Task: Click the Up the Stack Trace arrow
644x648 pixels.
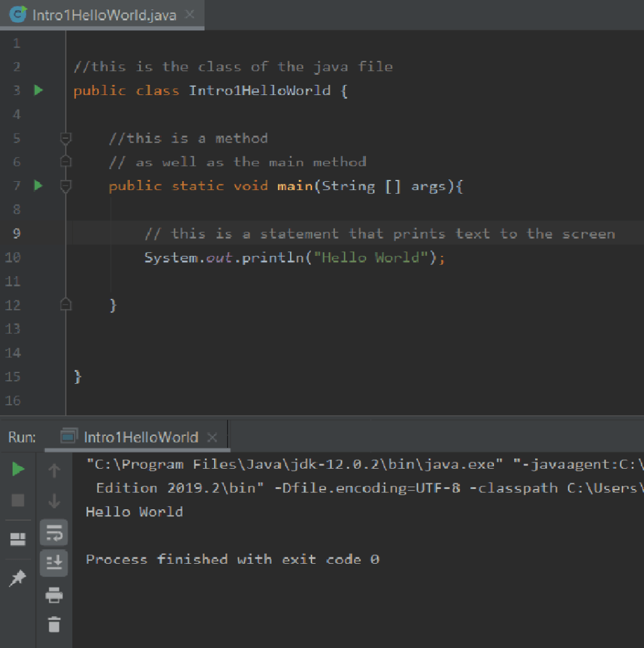Action: point(54,471)
